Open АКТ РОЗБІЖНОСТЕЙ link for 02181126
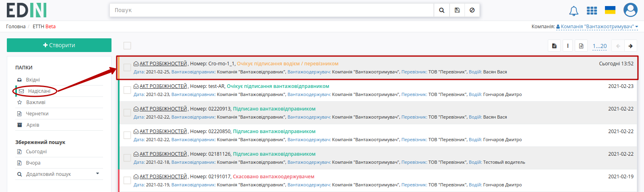 tap(163, 154)
